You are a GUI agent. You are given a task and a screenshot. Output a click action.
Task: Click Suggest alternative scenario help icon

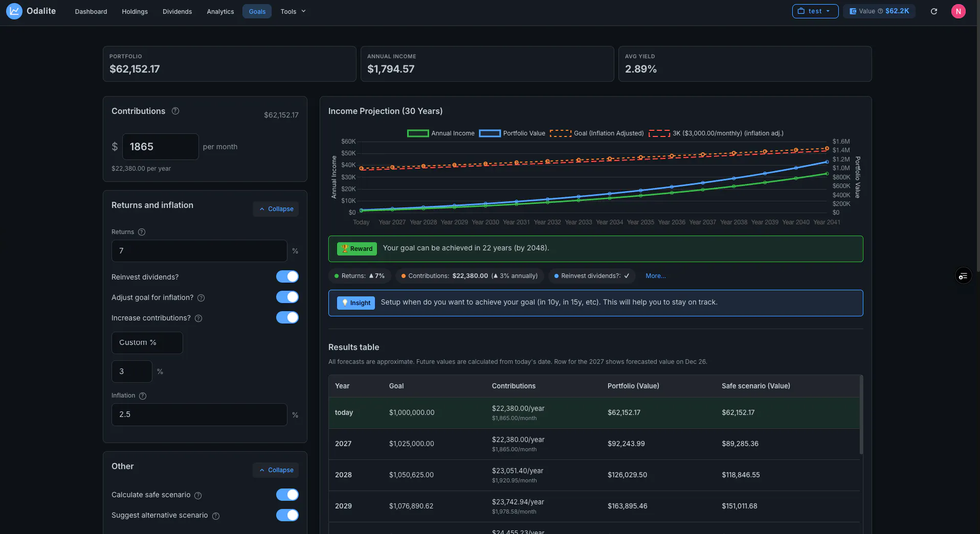(216, 516)
